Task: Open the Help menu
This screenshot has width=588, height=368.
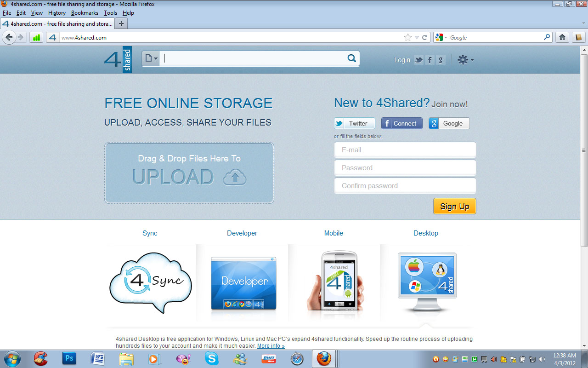Action: (128, 13)
